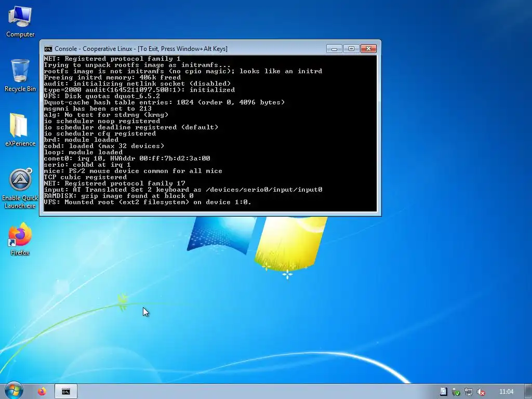The image size is (532, 399).
Task: Open the Windows Start orb
Action: pos(14,391)
